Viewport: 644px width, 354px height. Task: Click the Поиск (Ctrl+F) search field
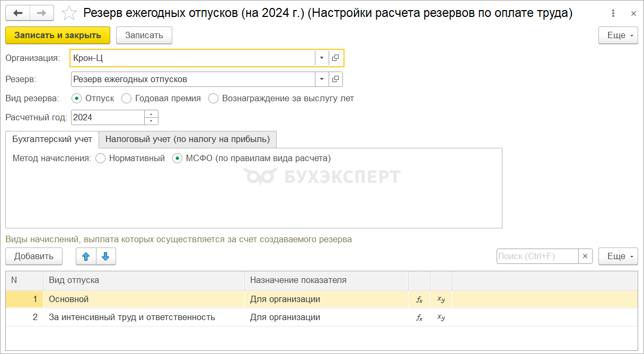537,256
